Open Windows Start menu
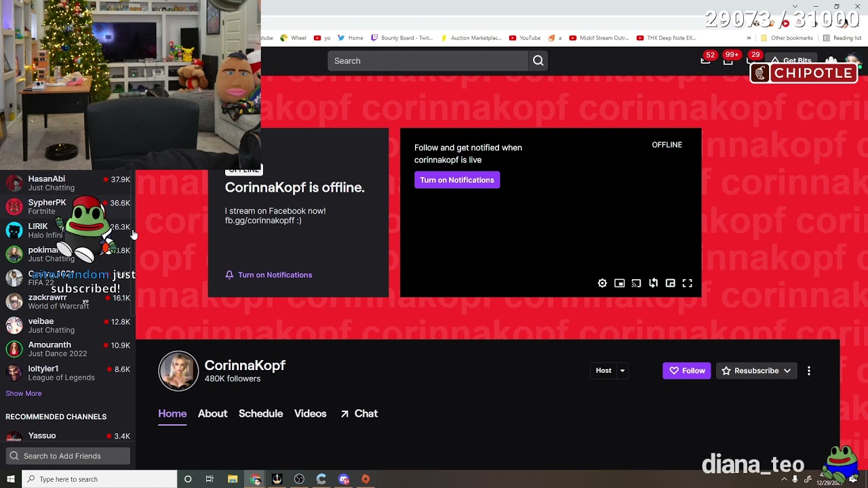Image resolution: width=868 pixels, height=488 pixels. coord(10,479)
